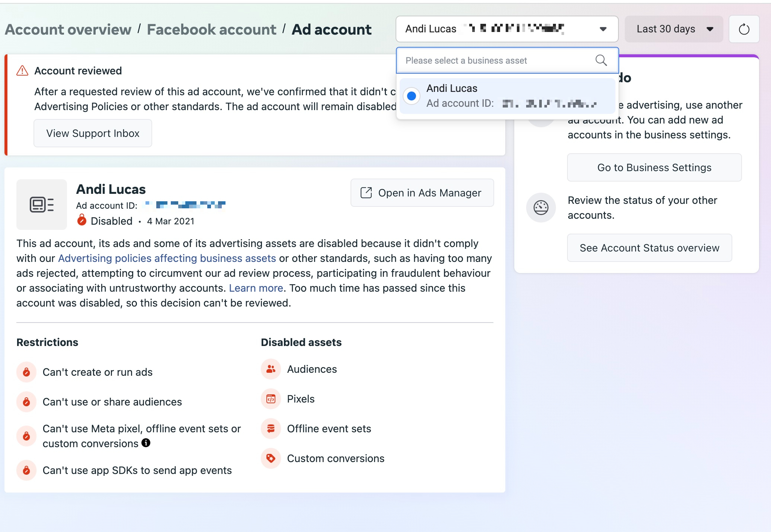Click the ad account newspaper icon tile
771x532 pixels.
[42, 205]
